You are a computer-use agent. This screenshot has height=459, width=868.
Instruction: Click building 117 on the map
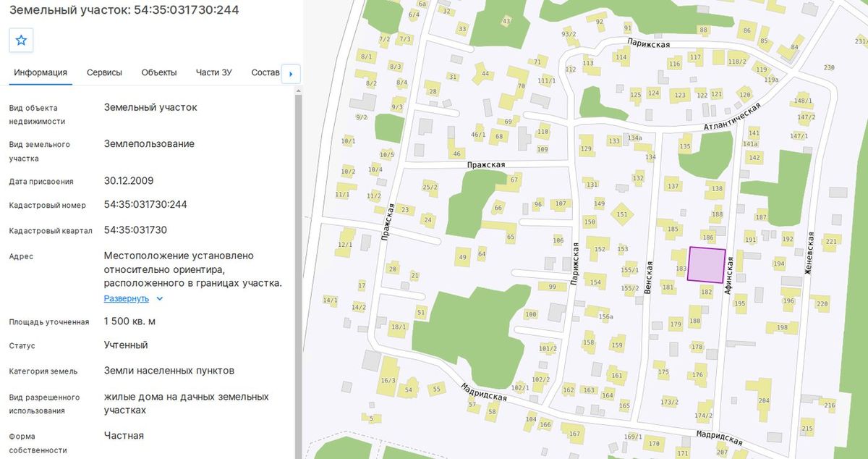(x=695, y=57)
